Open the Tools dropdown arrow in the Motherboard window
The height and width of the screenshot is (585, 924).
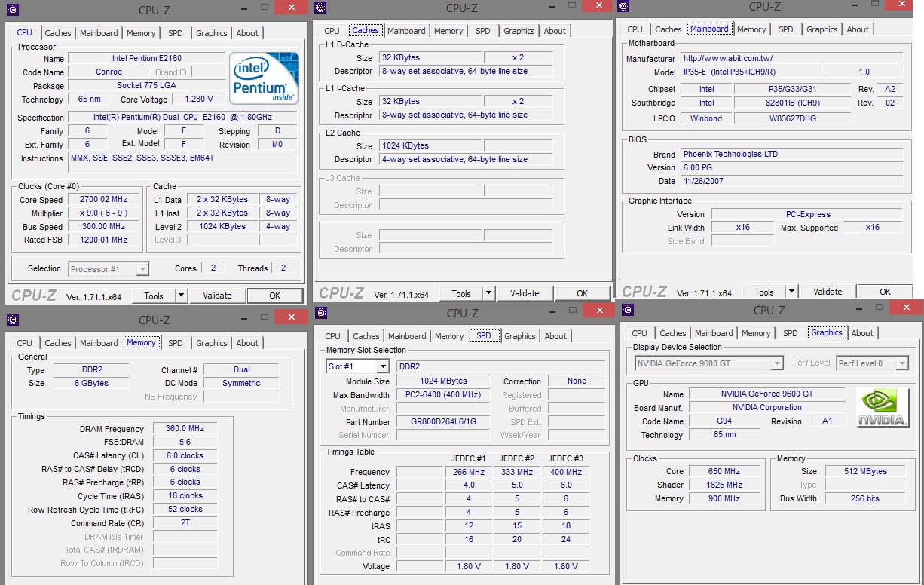pyautogui.click(x=791, y=292)
